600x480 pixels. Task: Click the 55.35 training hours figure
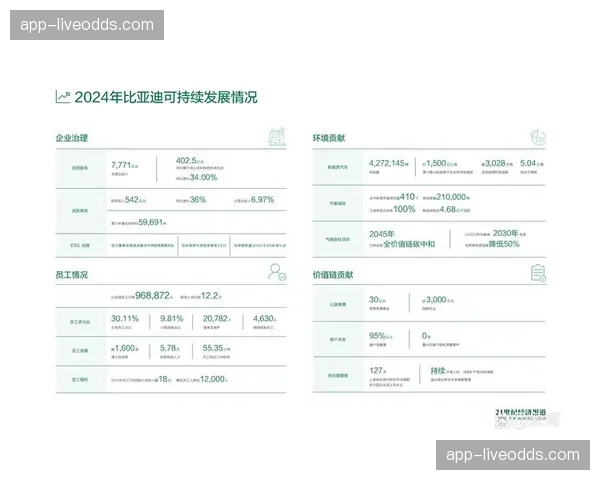213,348
